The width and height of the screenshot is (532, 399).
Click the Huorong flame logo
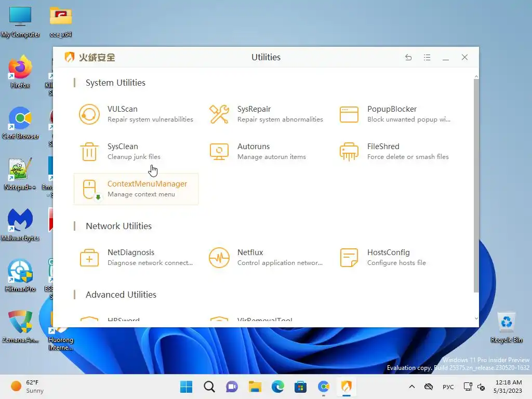point(70,57)
